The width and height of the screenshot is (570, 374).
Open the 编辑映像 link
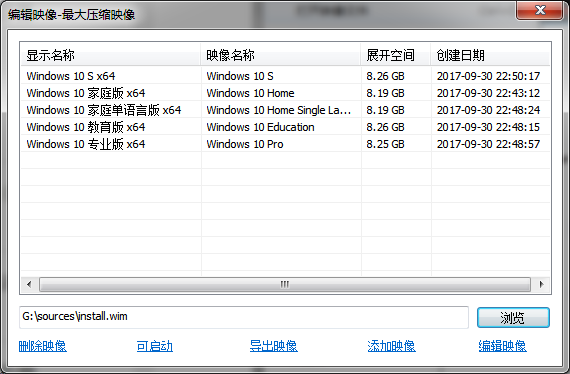[502, 346]
